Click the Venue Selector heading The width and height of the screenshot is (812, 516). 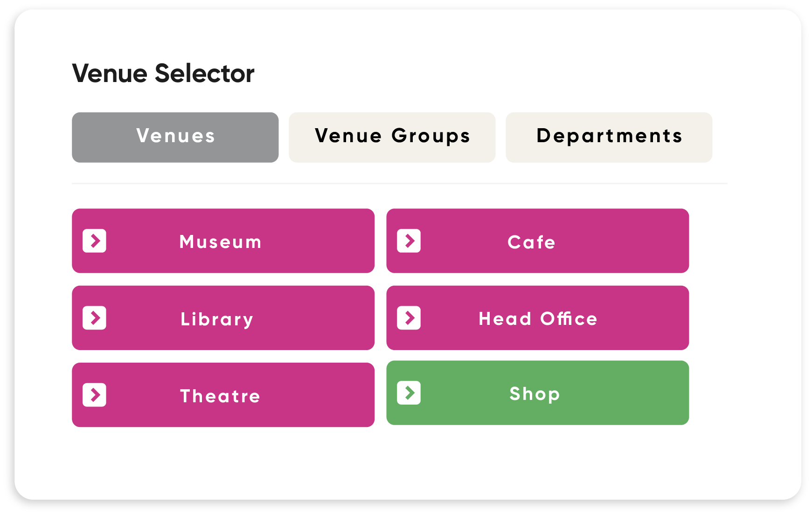tap(163, 73)
